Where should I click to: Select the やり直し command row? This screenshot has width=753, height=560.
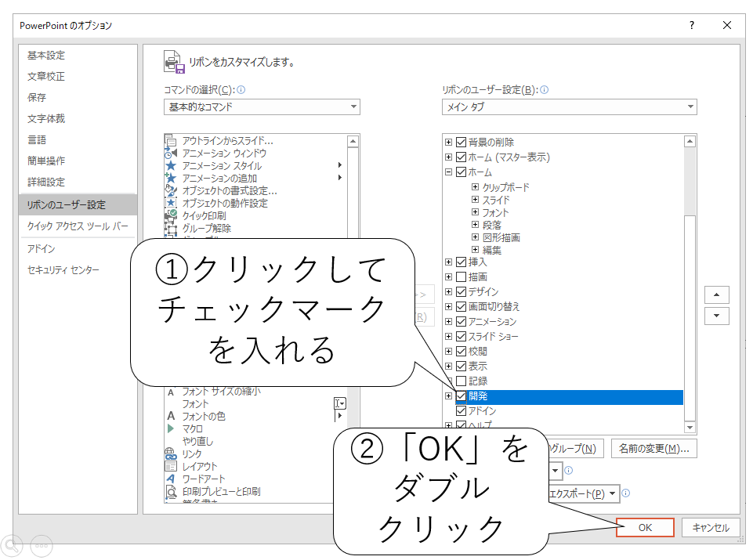click(197, 441)
